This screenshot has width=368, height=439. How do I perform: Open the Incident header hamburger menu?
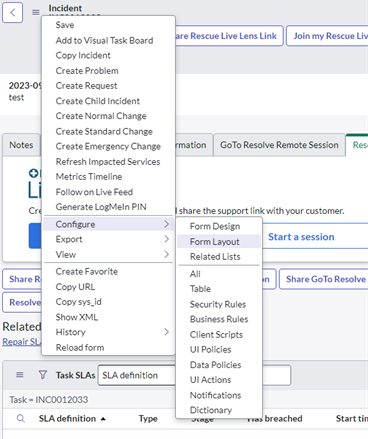coord(36,13)
